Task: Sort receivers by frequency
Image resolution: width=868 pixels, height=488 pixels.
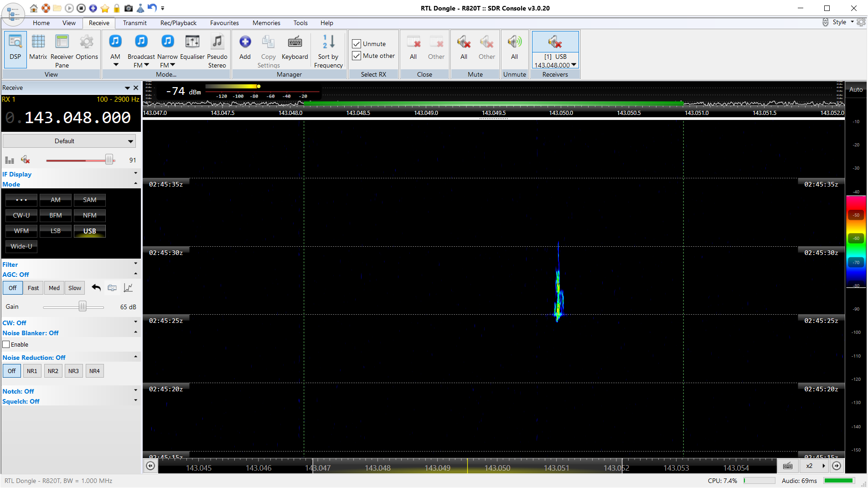Action: [328, 51]
